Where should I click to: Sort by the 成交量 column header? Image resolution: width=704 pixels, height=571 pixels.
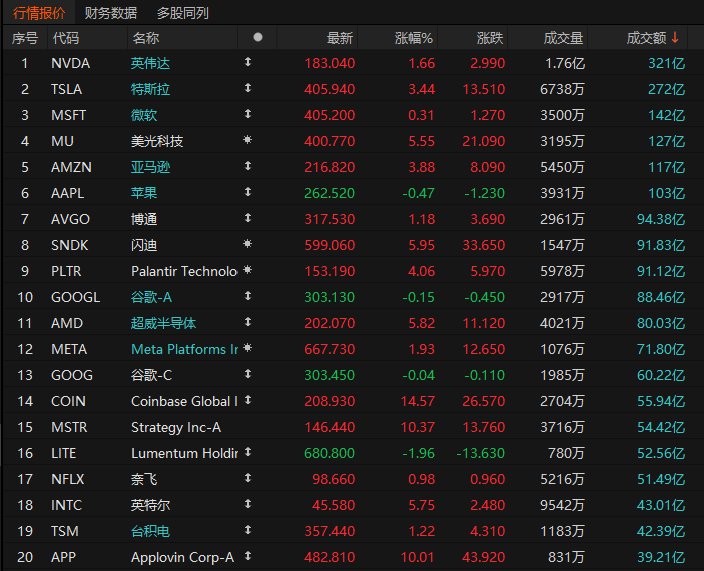[563, 37]
